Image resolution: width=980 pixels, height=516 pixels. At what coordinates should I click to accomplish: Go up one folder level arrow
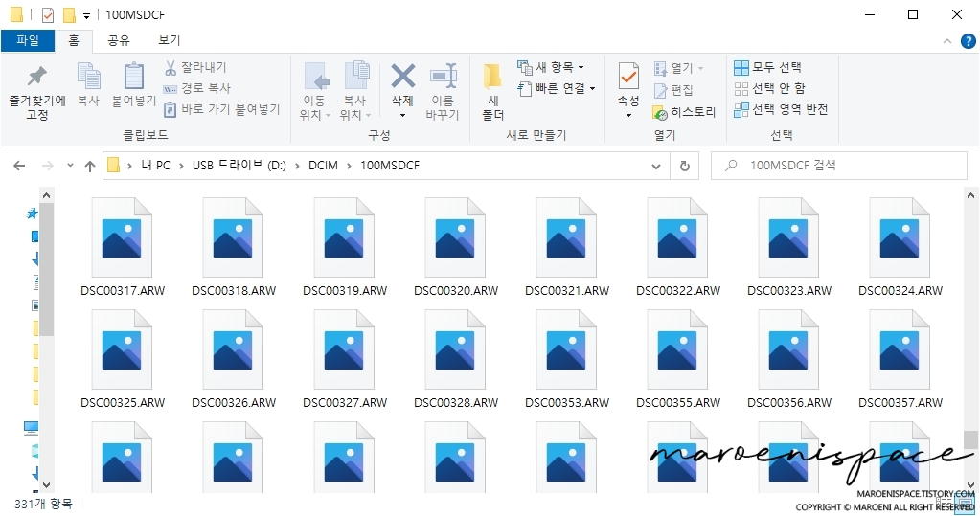point(90,166)
